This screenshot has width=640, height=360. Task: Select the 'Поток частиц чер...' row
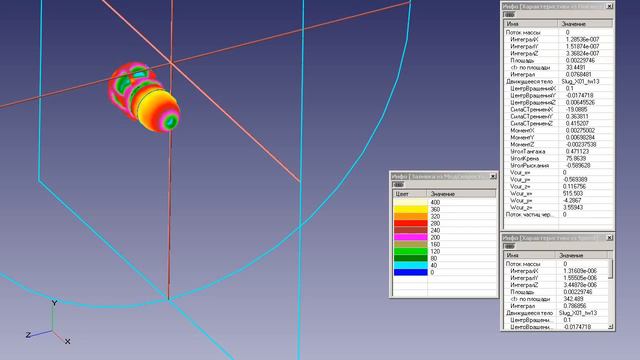pos(558,214)
